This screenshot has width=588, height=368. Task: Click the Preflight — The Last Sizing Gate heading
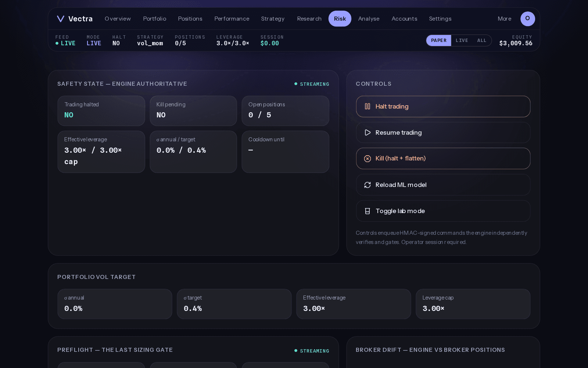point(115,350)
